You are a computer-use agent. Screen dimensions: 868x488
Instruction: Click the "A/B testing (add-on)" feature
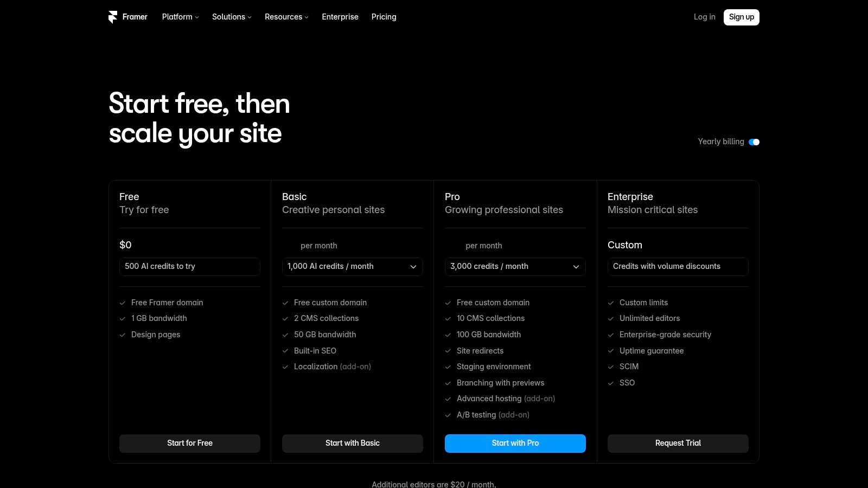click(x=493, y=415)
